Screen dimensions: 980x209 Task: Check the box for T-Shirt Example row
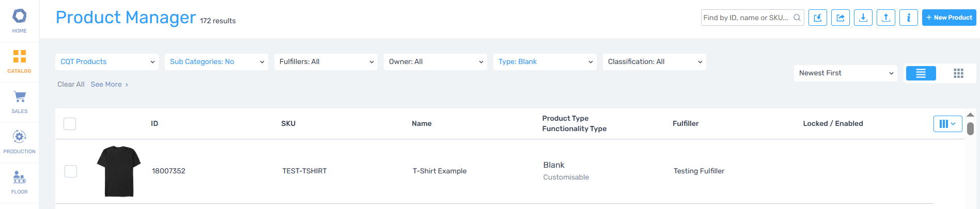(71, 171)
